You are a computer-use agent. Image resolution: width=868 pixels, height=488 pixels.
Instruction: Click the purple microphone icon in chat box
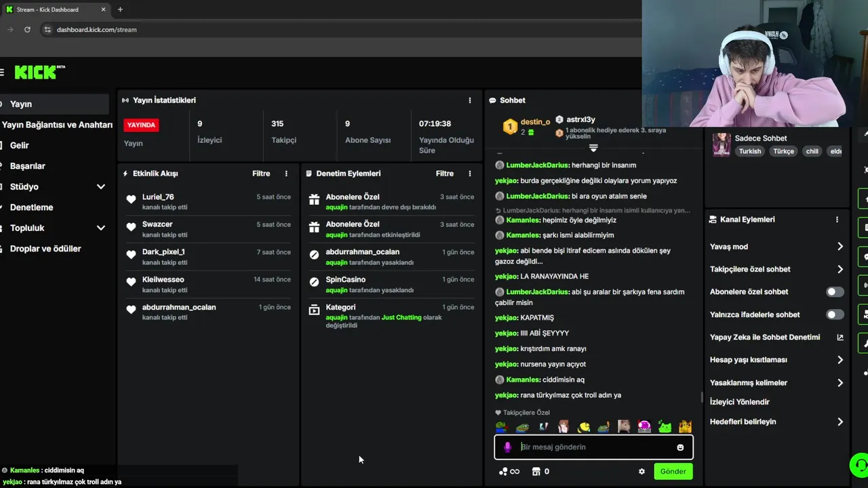click(507, 447)
